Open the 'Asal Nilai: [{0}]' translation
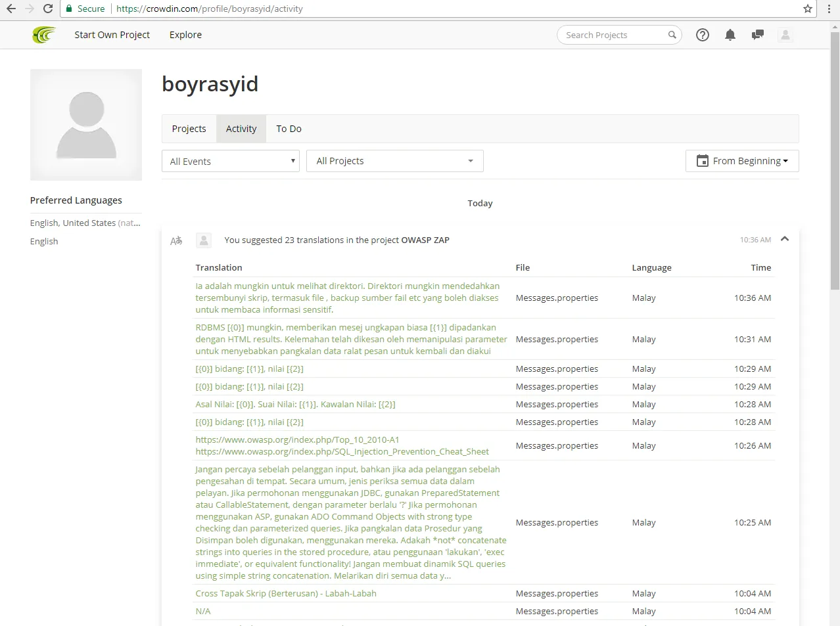The image size is (840, 626). 295,404
